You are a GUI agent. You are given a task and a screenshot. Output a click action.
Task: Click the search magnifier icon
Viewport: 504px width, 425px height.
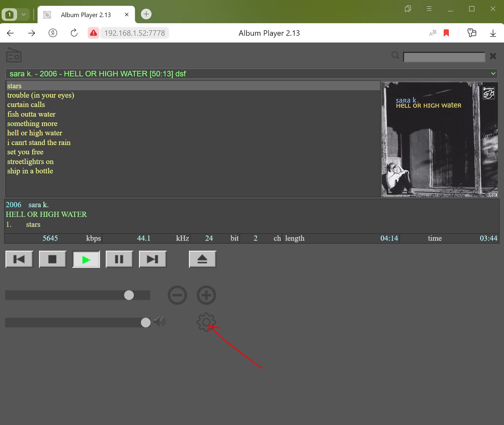point(395,55)
